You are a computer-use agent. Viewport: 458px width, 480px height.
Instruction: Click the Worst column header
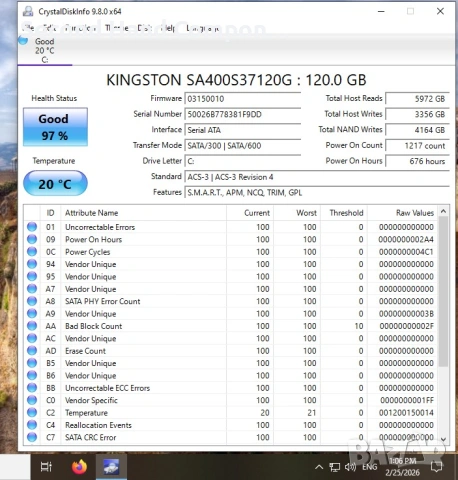pos(297,213)
